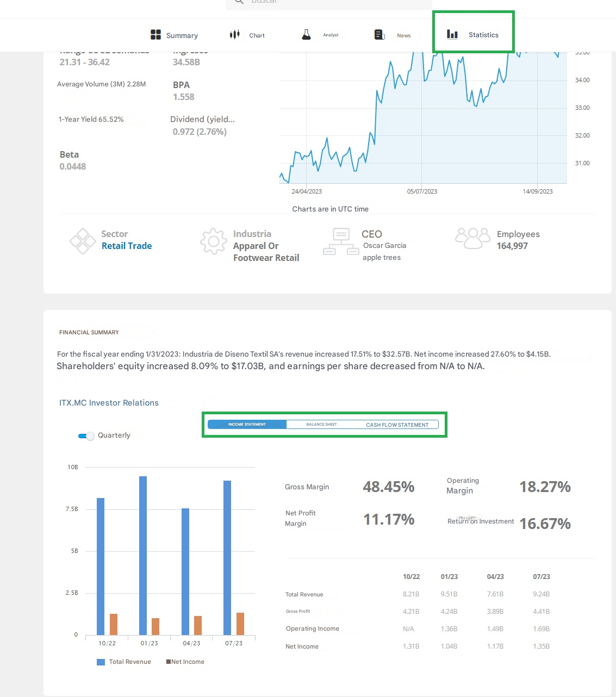This screenshot has height=697, width=616.
Task: Select the CEO org chart icon
Action: pos(340,241)
